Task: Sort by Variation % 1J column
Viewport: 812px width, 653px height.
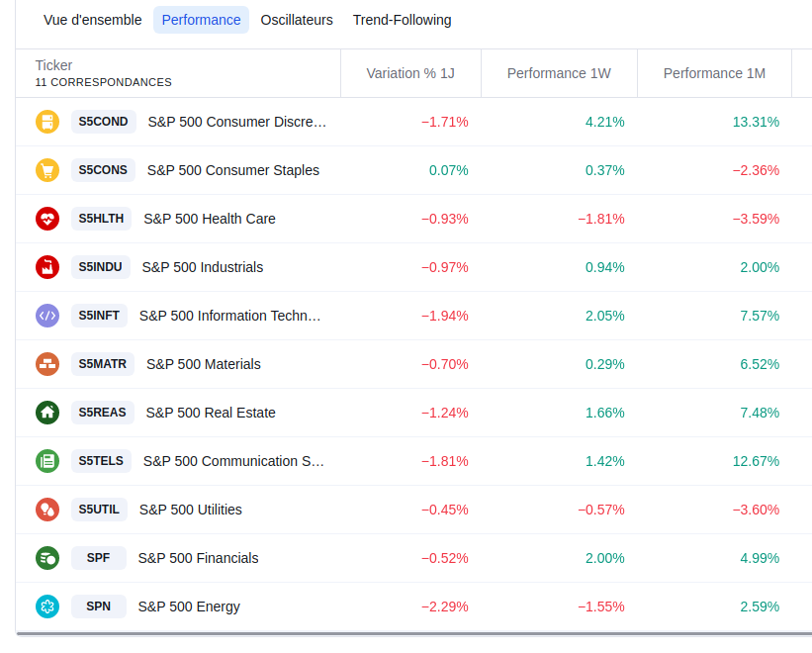Action: click(x=410, y=73)
